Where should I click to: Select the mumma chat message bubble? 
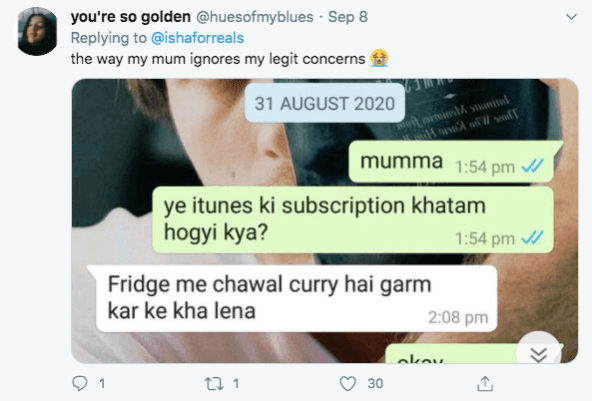point(454,162)
